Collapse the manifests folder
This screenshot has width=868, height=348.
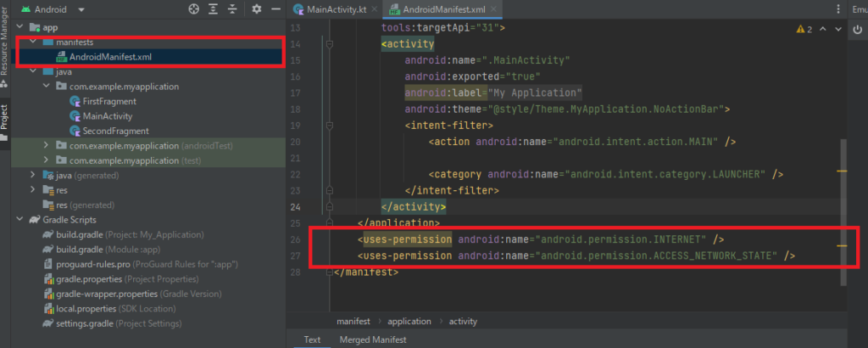coord(33,42)
